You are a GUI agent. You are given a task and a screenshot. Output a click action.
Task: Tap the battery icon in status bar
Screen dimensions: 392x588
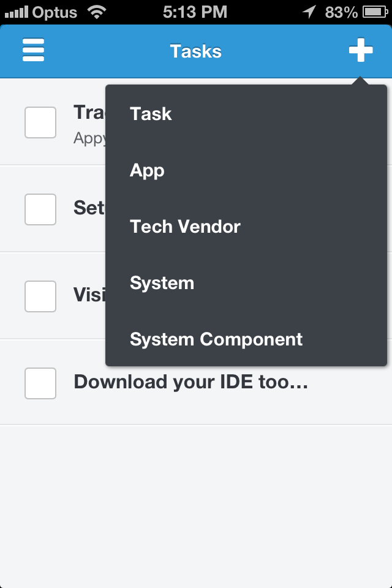(x=374, y=12)
